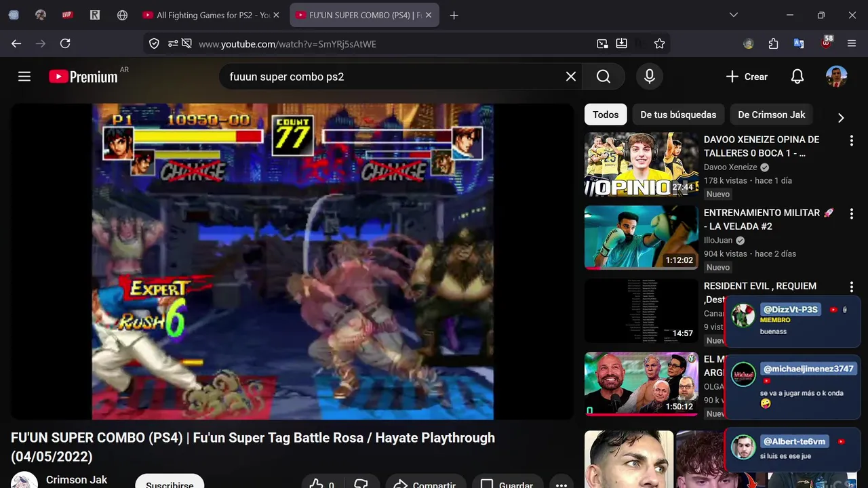This screenshot has width=868, height=488.
Task: Visit Davoo Xeneize channel name
Action: tap(730, 167)
